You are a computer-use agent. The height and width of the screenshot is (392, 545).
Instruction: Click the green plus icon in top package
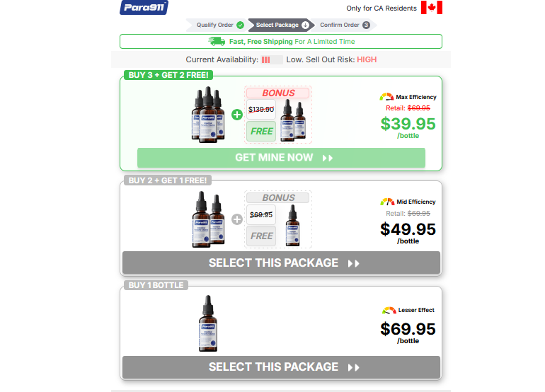pyautogui.click(x=237, y=115)
